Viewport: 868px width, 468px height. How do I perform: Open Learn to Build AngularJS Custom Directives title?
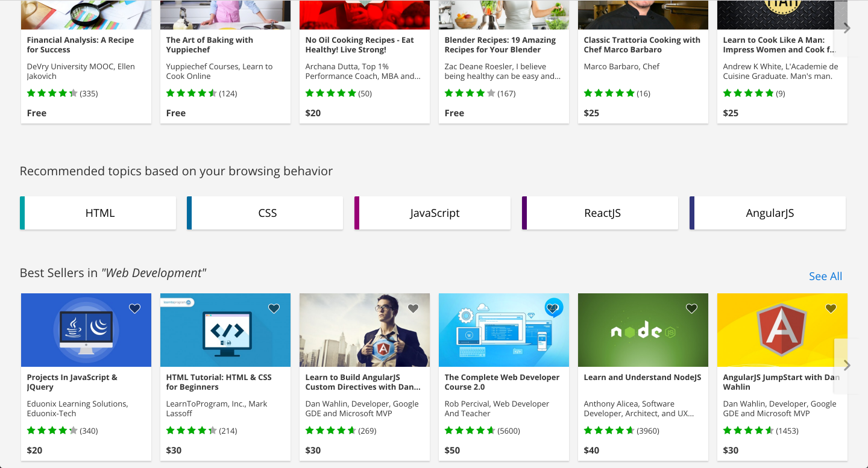coord(363,382)
